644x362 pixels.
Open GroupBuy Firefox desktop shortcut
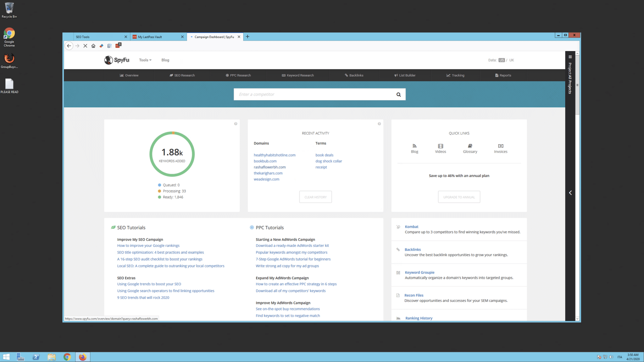[x=9, y=61]
